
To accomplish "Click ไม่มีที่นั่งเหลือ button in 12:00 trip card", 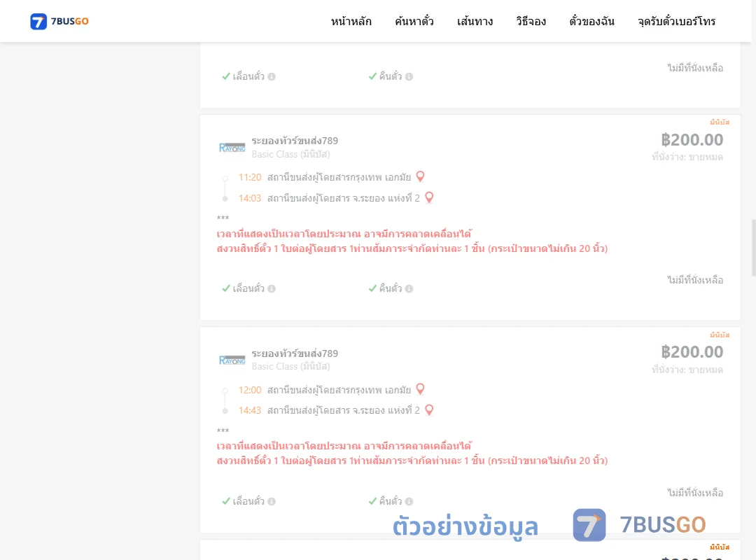I will pyautogui.click(x=695, y=493).
